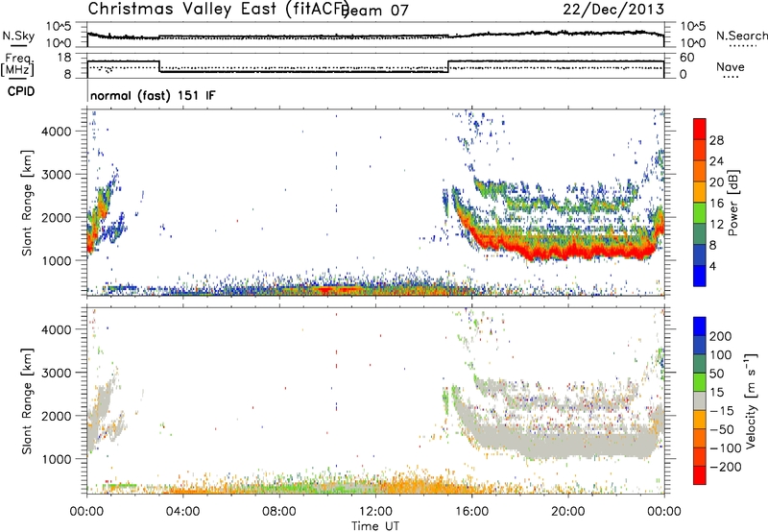This screenshot has height=532, width=768.
Task: Click the Power color bar segment between 4 and 8
Action: click(700, 254)
